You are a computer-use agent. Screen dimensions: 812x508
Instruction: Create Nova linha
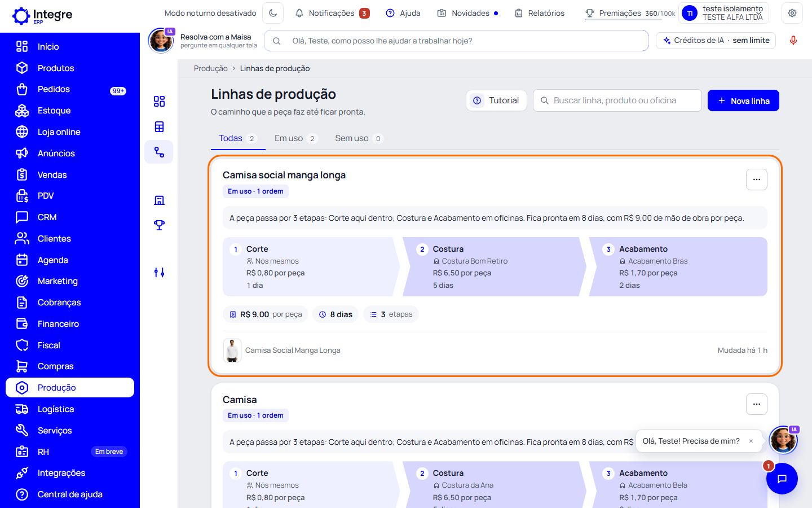click(x=743, y=100)
